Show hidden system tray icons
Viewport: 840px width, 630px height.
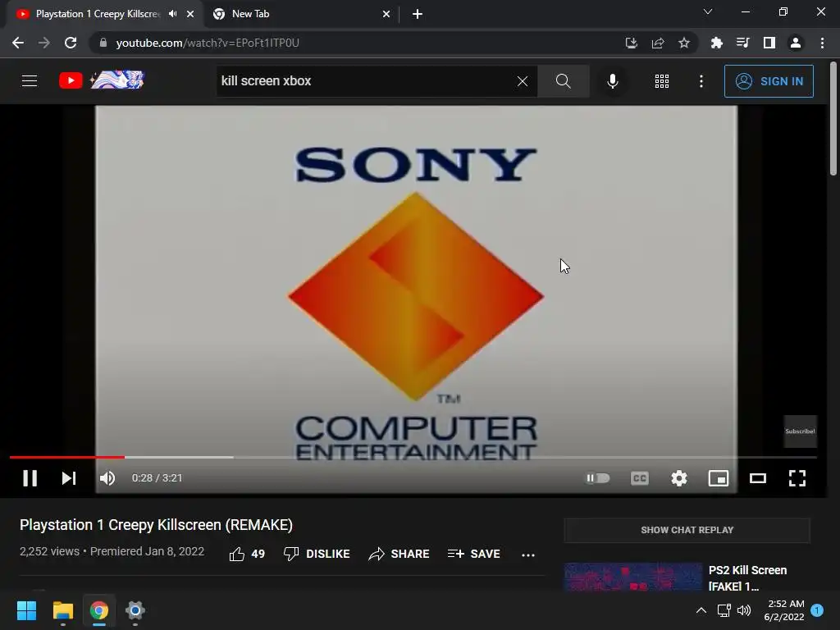click(701, 610)
